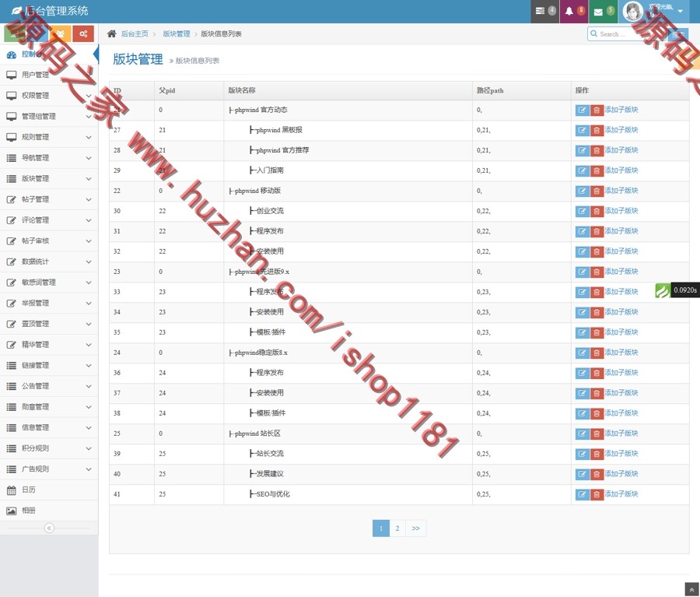Open the 后台主页 breadcrumb link
Viewport: 700px width, 597px height.
pyautogui.click(x=135, y=33)
